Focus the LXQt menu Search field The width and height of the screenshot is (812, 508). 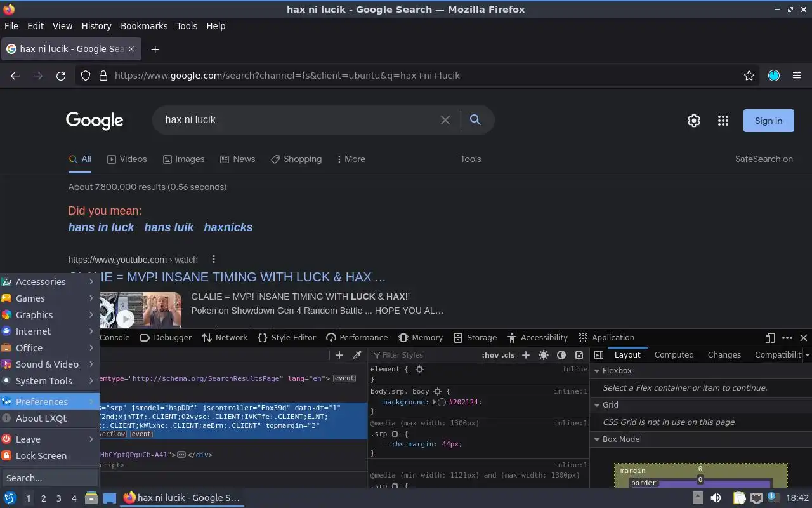[x=49, y=478]
